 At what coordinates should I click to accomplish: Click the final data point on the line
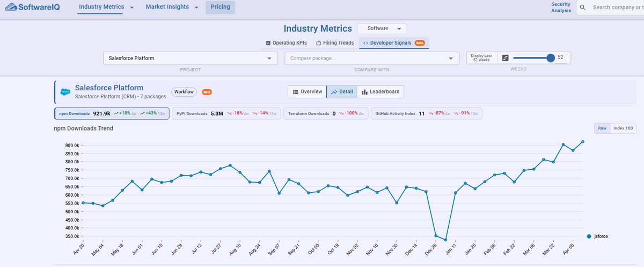(583, 142)
